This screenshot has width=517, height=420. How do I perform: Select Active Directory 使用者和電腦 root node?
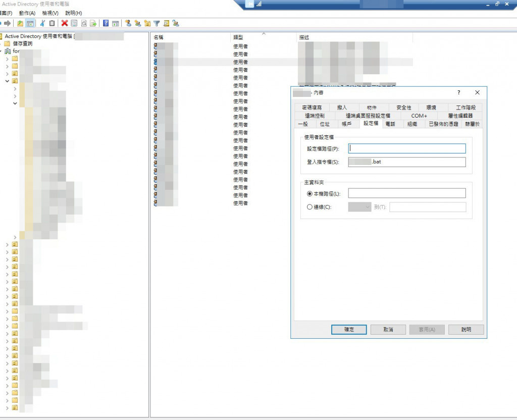click(38, 36)
